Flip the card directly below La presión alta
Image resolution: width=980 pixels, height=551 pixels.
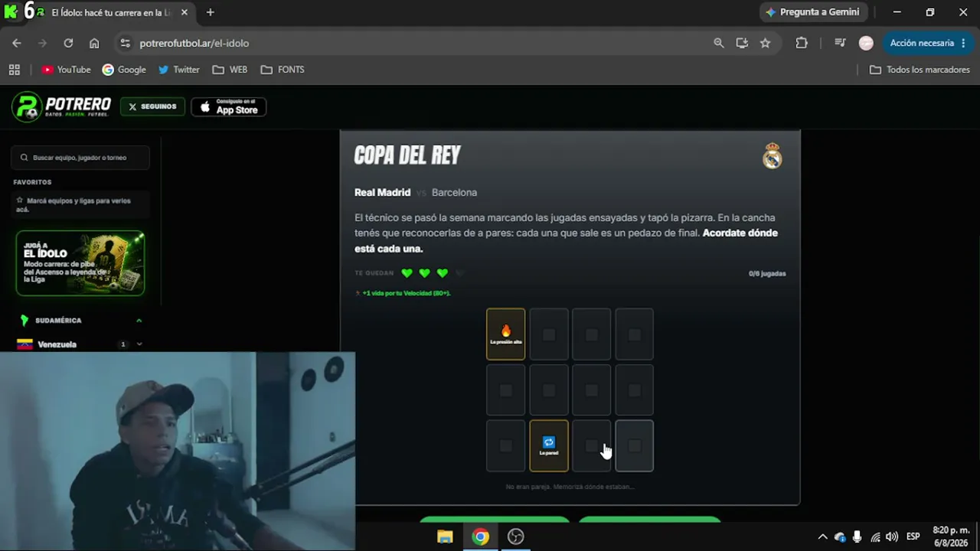(x=505, y=390)
